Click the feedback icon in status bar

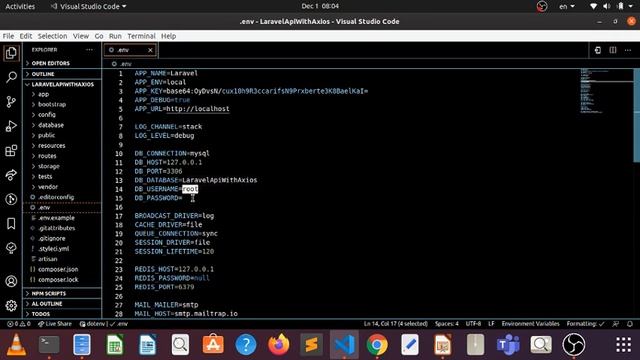tap(616, 324)
